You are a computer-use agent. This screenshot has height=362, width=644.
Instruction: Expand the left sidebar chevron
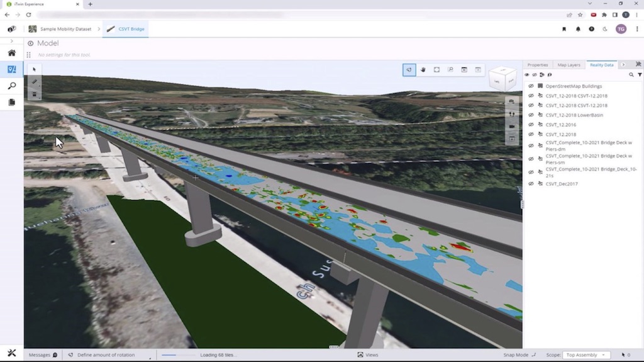(x=11, y=41)
